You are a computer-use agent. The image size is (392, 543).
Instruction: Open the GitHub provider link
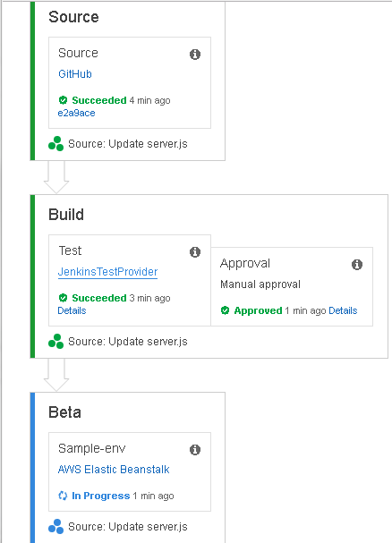point(75,74)
